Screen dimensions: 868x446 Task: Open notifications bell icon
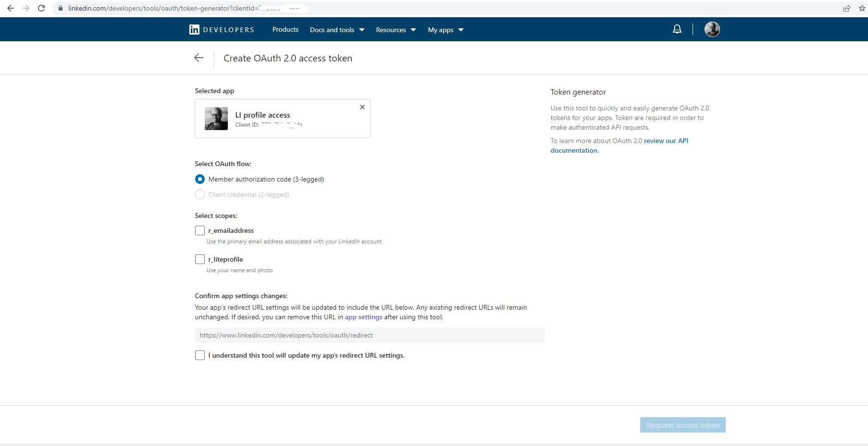[x=677, y=30]
